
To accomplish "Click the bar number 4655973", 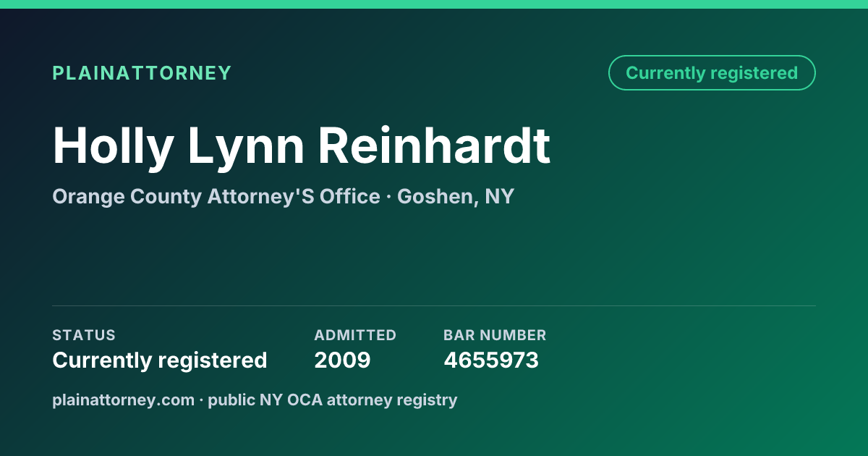I will tap(491, 360).
